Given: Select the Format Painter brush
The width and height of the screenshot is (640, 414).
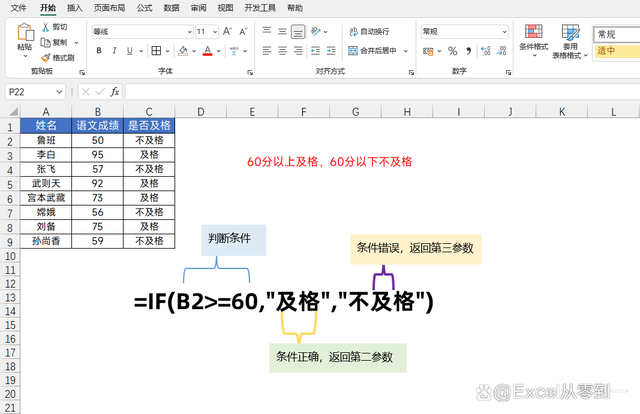Looking at the screenshot, I should click(45, 58).
